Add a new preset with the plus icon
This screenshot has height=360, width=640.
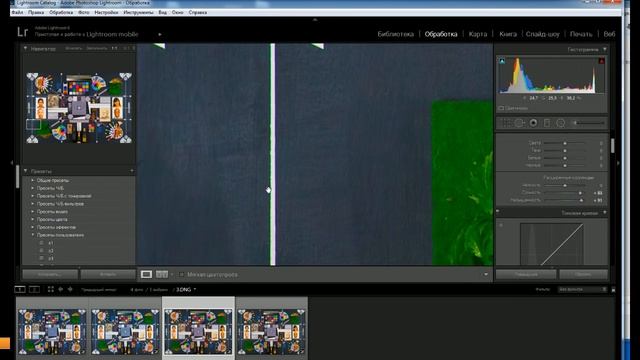click(x=131, y=171)
